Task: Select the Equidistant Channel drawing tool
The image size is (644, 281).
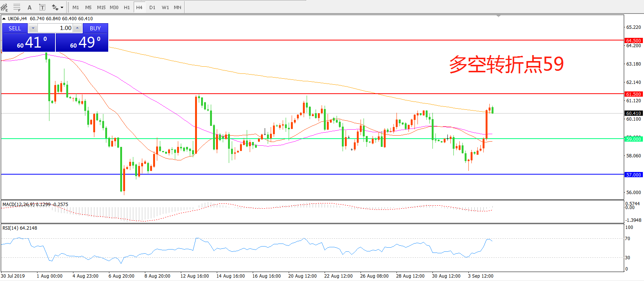Action: pos(4,7)
